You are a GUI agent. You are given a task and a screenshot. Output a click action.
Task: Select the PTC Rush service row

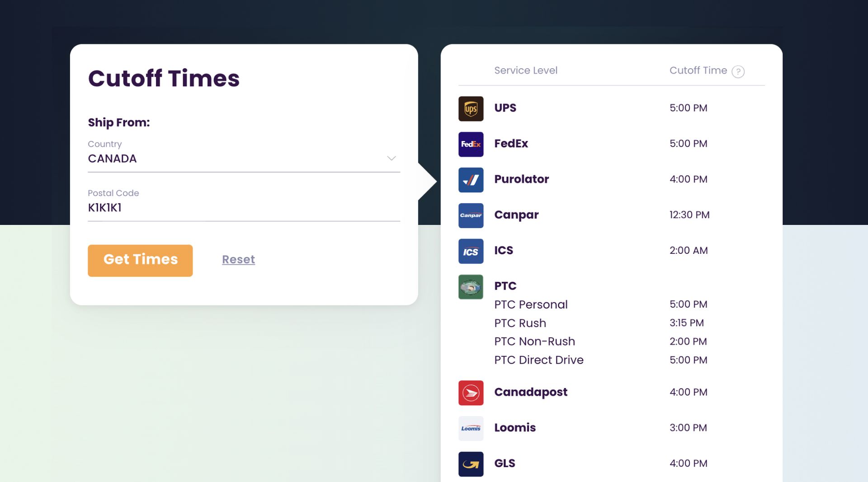[x=520, y=323]
